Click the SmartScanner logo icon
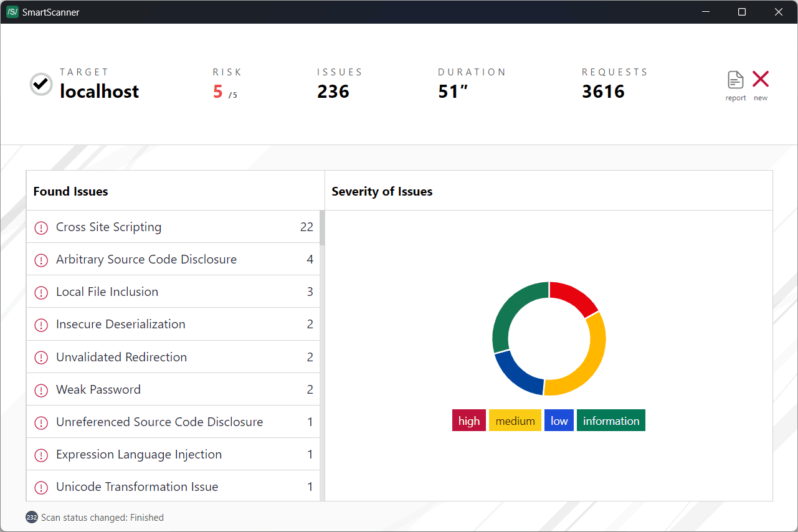Image resolution: width=798 pixels, height=532 pixels. 12,12
